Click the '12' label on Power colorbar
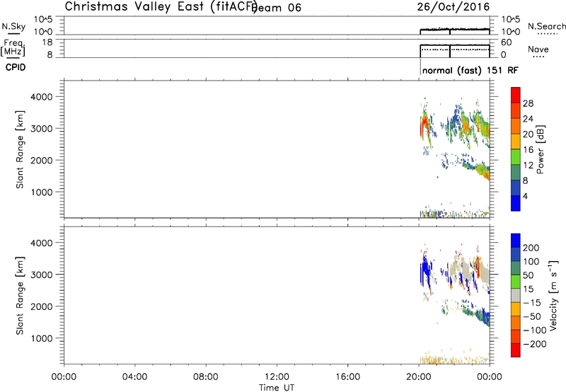This screenshot has height=392, width=566. 528,166
